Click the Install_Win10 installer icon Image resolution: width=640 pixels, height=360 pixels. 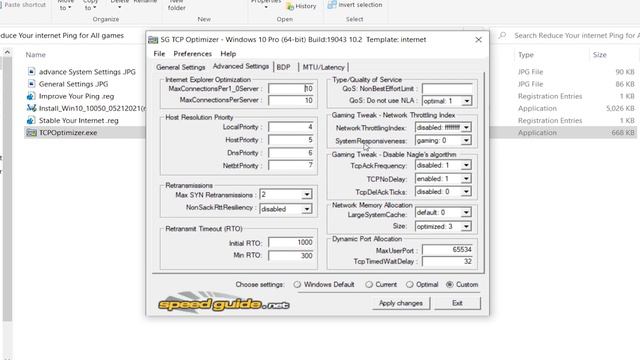tap(31, 108)
